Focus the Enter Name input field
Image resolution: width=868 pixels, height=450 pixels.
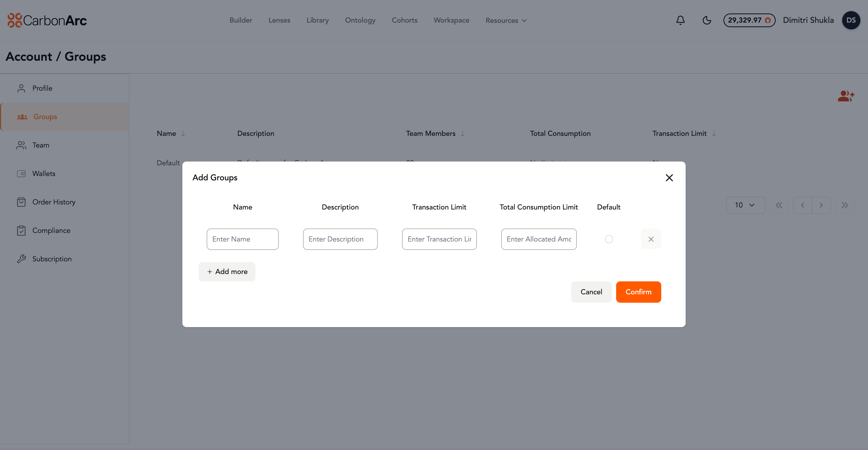[x=242, y=239]
